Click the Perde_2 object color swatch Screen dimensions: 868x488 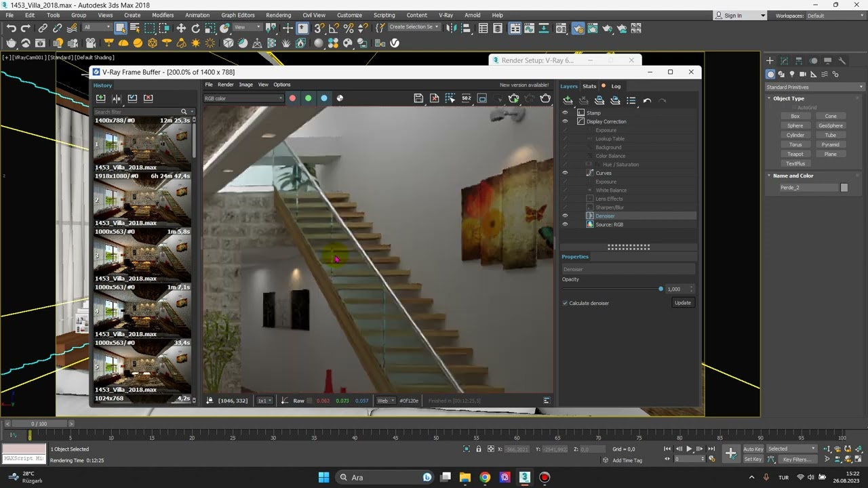tap(844, 188)
